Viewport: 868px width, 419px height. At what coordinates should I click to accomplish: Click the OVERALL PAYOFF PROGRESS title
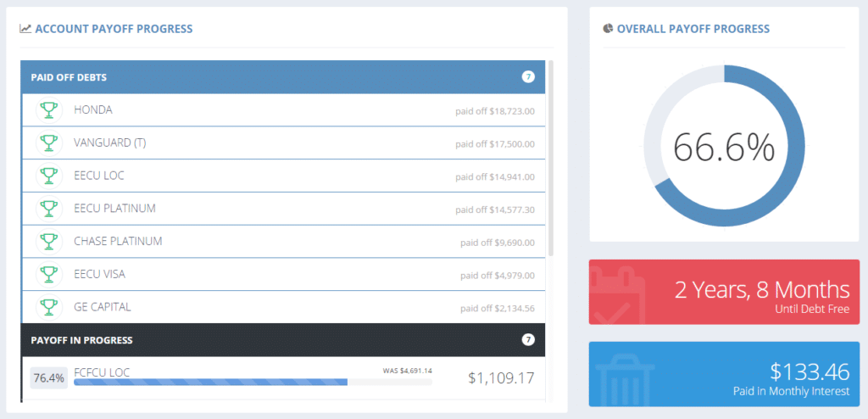(x=693, y=29)
